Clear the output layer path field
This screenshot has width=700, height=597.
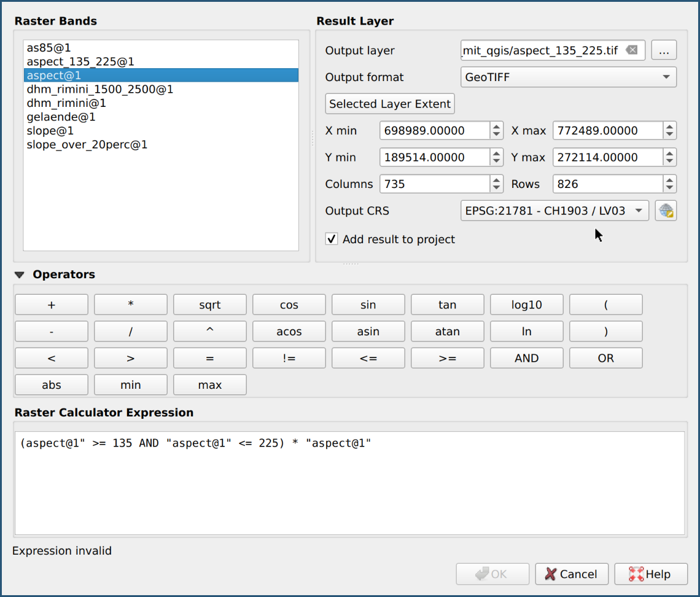(x=631, y=50)
